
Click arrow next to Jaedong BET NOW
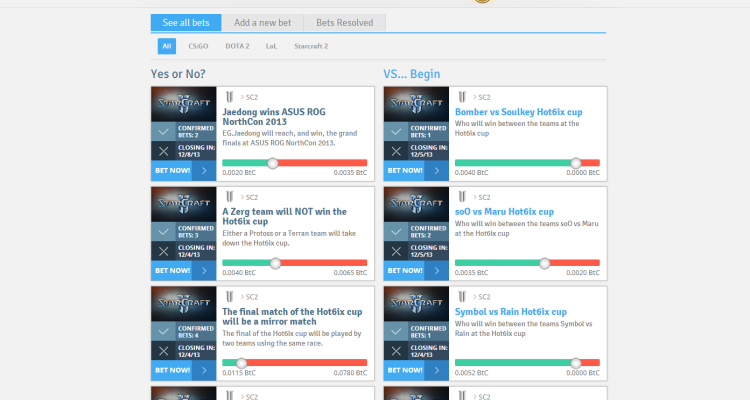(204, 171)
